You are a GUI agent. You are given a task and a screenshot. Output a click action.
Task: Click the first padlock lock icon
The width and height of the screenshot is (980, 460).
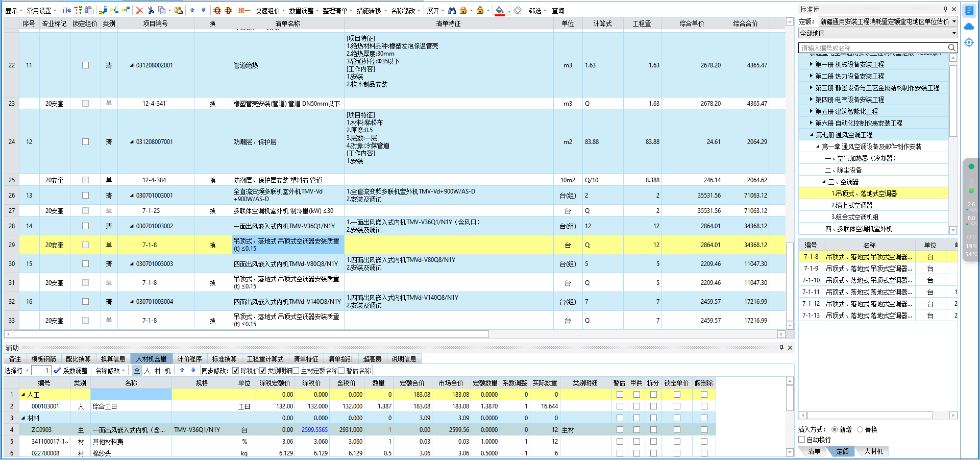[463, 10]
